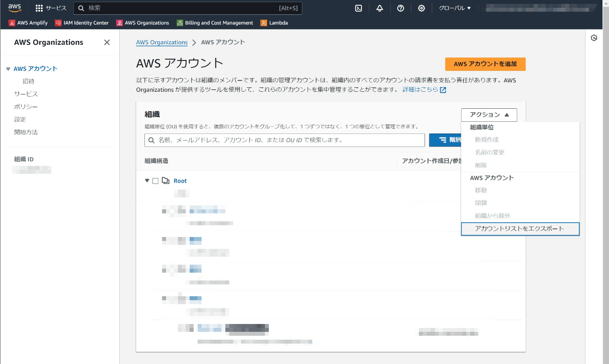
Task: Tick the Root checkbox
Action: point(155,181)
